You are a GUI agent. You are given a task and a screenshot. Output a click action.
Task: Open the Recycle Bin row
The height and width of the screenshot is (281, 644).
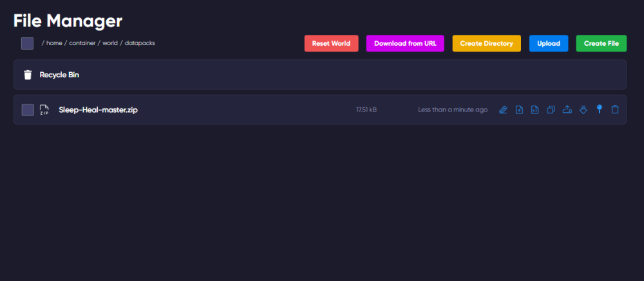320,74
